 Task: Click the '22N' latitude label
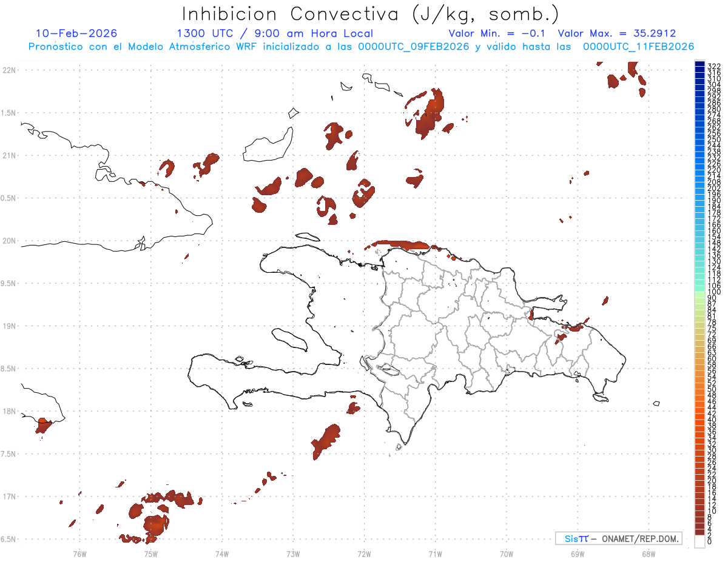(x=9, y=70)
